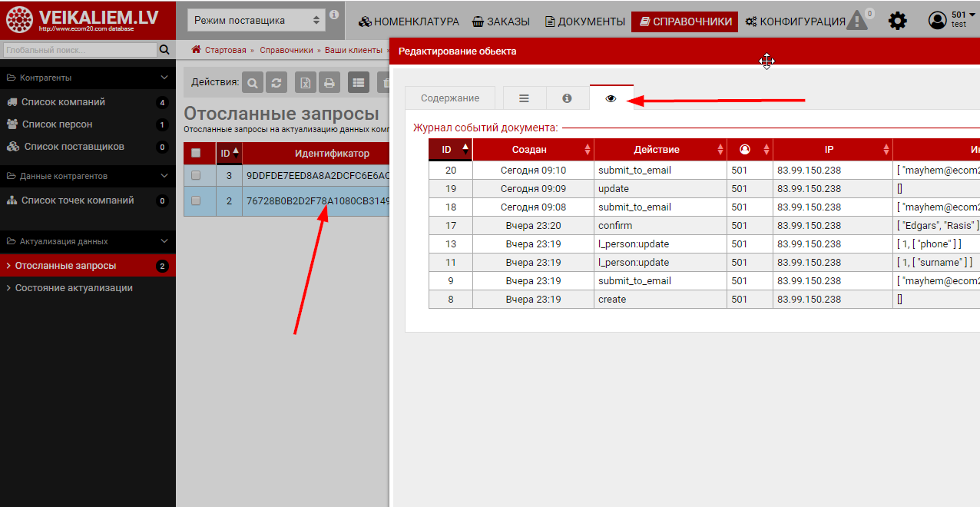Switch to list view icon in actions
The height and width of the screenshot is (507, 980).
tap(359, 83)
